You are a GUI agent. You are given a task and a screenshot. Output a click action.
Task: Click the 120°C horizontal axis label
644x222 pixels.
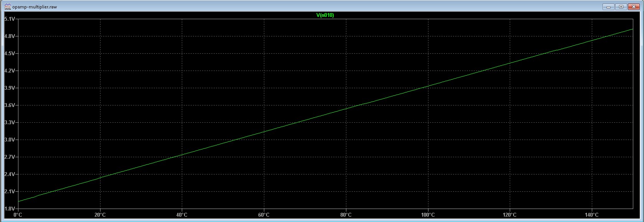tap(510, 215)
